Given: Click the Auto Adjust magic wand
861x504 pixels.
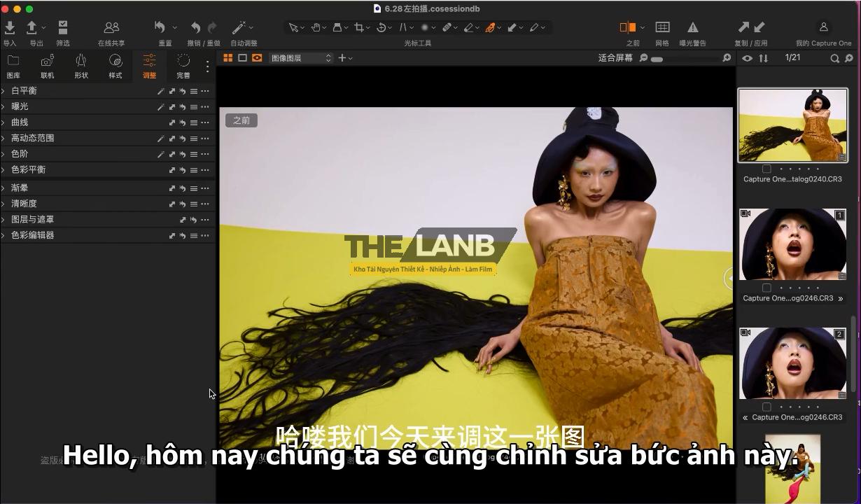Looking at the screenshot, I should [239, 27].
